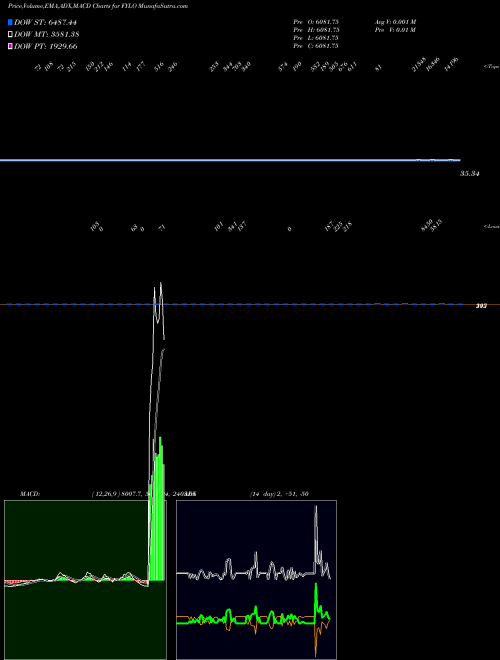Click the green volume bars cluster
This screenshot has width=500, height=660.
[x=158, y=509]
